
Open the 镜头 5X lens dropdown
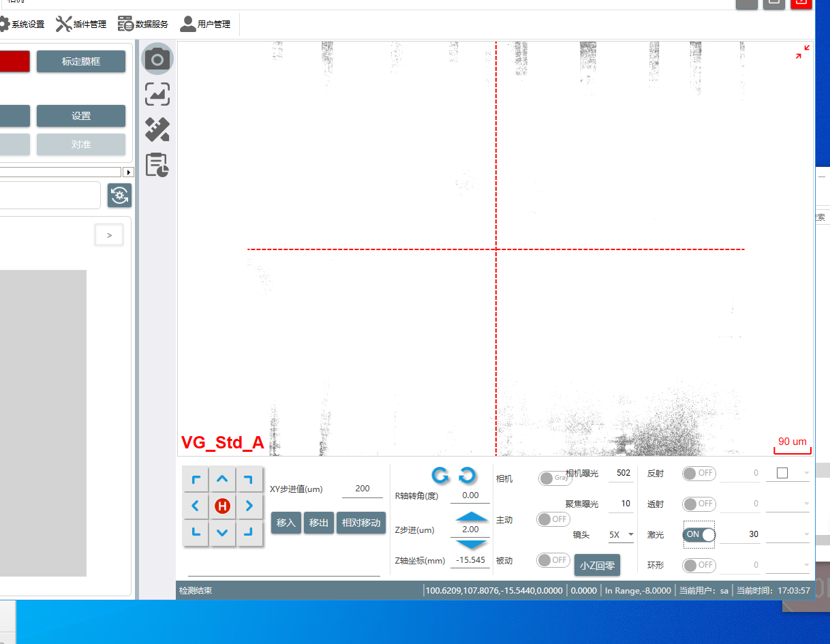click(x=621, y=535)
